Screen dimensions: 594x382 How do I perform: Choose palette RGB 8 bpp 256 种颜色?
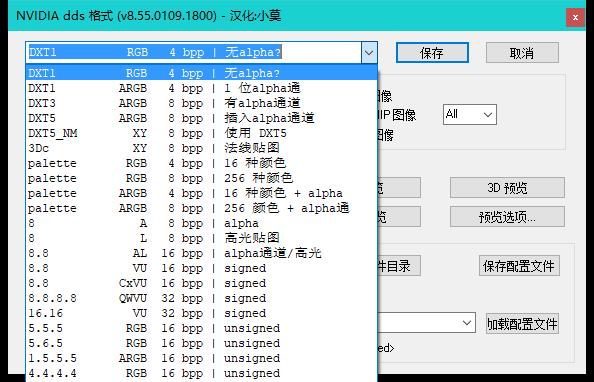[202, 178]
